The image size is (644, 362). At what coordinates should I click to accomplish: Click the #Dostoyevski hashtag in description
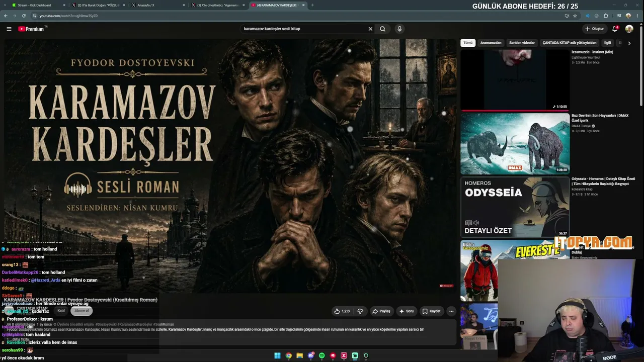click(106, 324)
